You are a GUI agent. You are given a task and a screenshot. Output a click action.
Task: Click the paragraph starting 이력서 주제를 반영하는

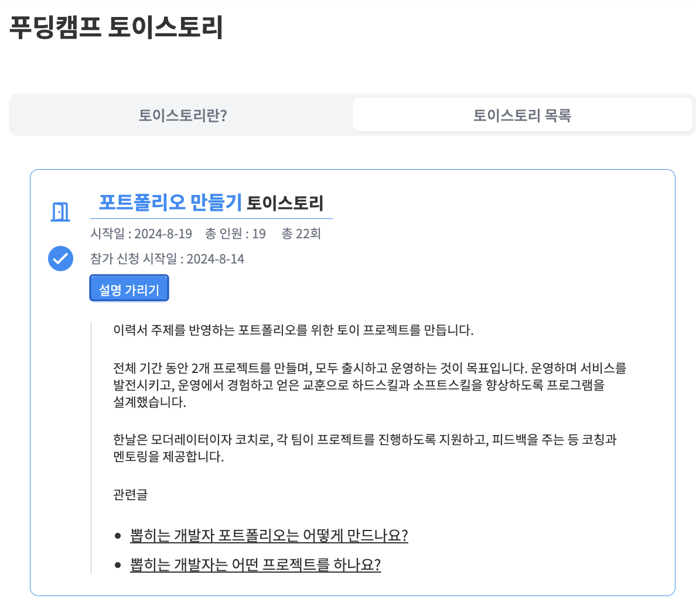pos(294,330)
